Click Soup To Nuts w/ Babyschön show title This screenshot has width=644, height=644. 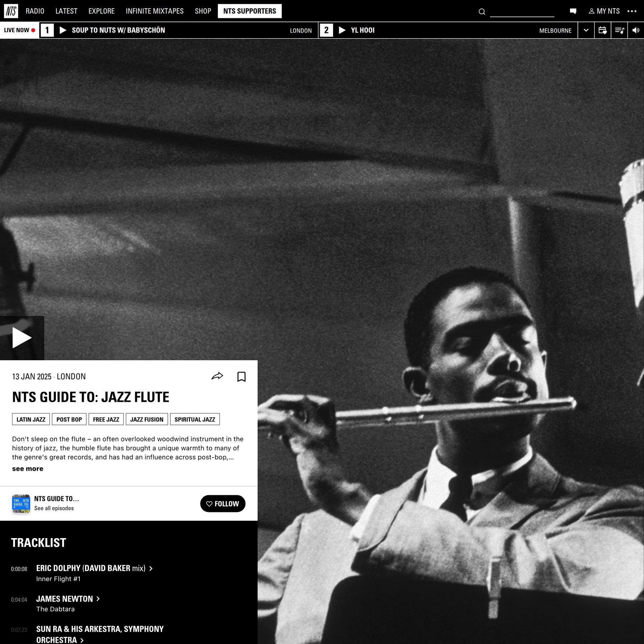coord(118,30)
